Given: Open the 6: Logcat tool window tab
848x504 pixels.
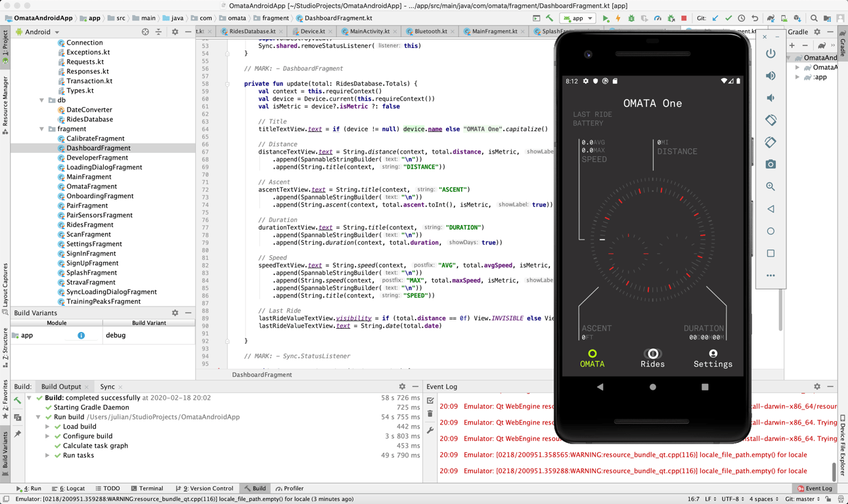Looking at the screenshot, I should [68, 489].
